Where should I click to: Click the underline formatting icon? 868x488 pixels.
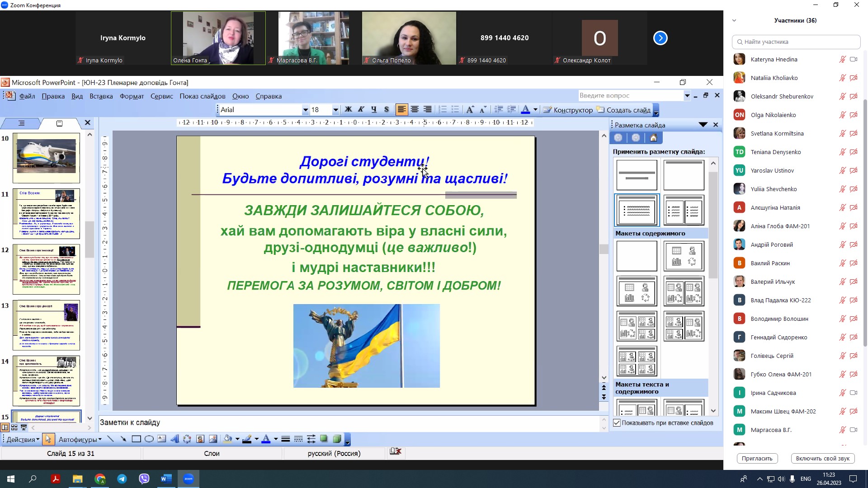[x=374, y=110]
